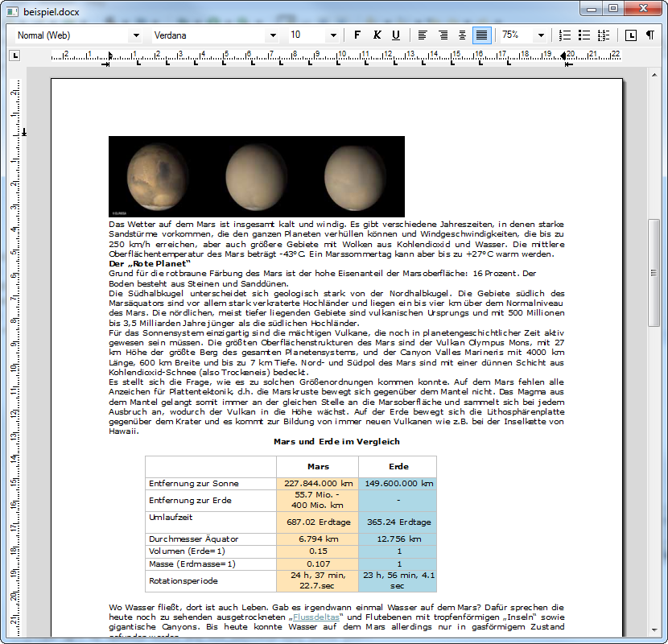668x644 pixels.
Task: Toggle italic formatting button
Action: pos(377,35)
